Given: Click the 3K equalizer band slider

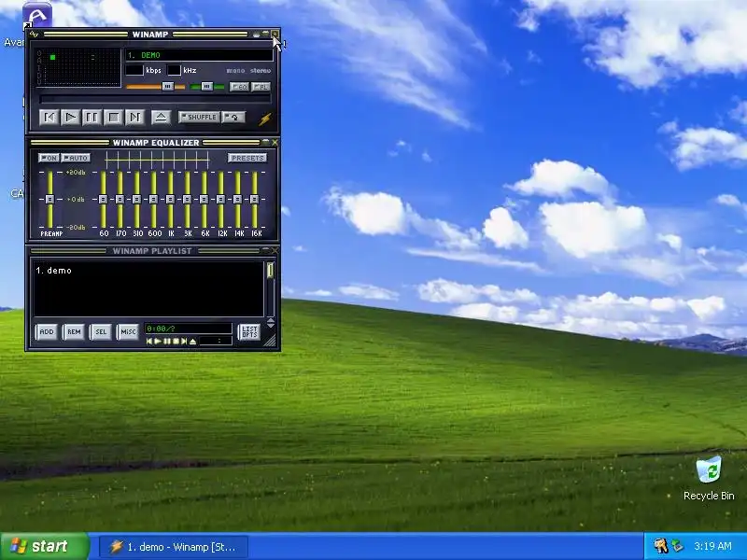Looking at the screenshot, I should (x=187, y=199).
